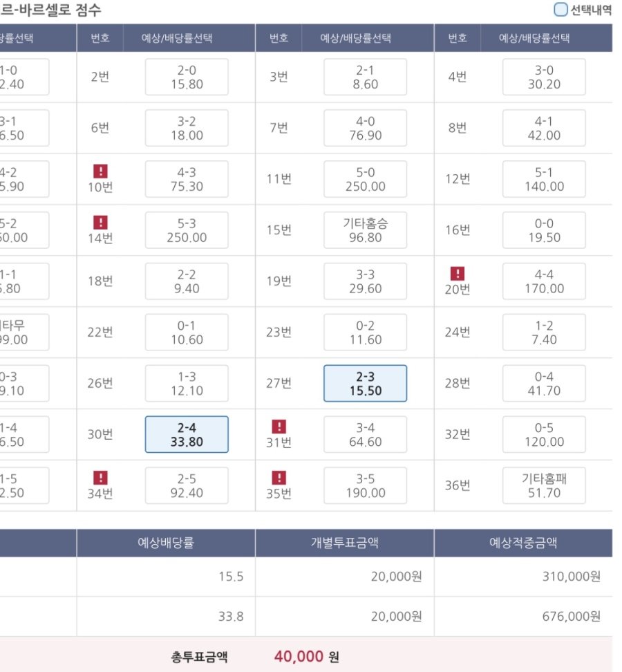
Task: Check the 선택내역 checkbox
Action: pos(560,10)
